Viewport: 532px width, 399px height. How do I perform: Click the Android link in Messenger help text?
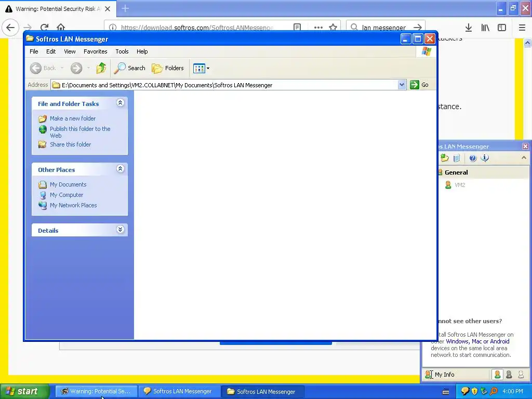tap(500, 341)
